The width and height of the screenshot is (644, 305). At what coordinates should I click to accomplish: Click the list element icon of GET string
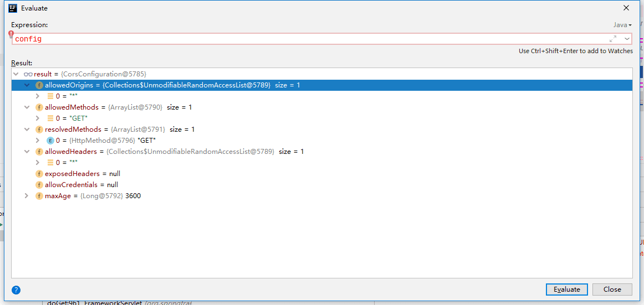pos(50,118)
